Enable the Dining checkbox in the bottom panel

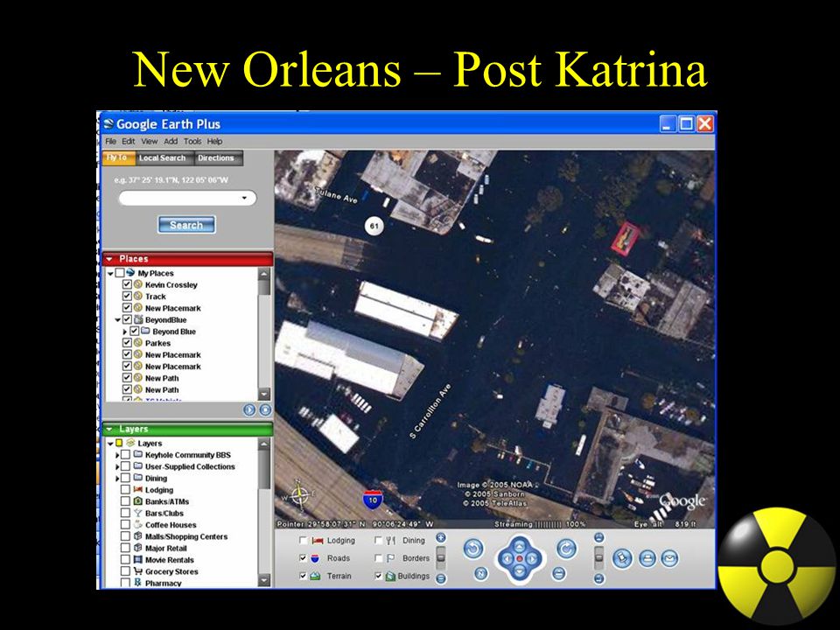coord(378,541)
